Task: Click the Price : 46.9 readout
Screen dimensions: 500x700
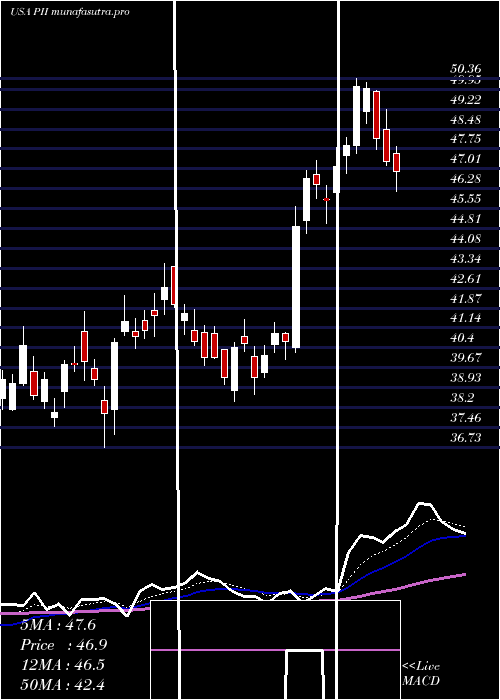Action: [x=64, y=645]
